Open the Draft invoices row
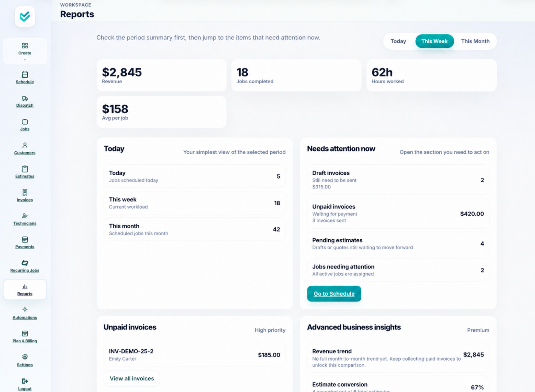The image size is (535, 392). point(398,180)
